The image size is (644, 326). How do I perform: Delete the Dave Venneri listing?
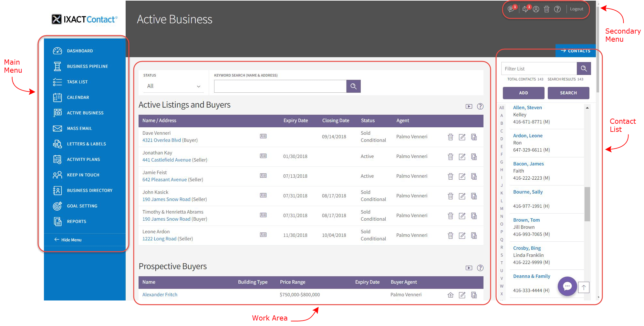click(451, 137)
